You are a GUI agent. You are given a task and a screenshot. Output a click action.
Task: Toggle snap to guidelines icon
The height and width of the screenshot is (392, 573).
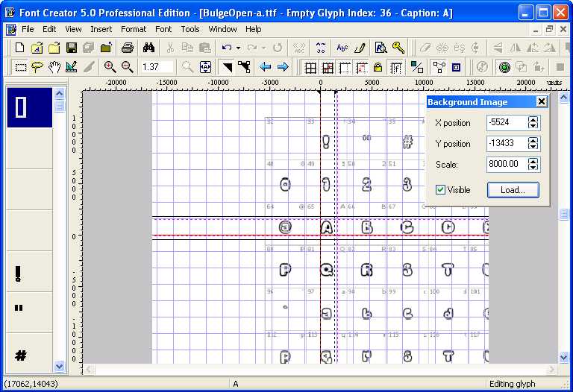tap(362, 68)
